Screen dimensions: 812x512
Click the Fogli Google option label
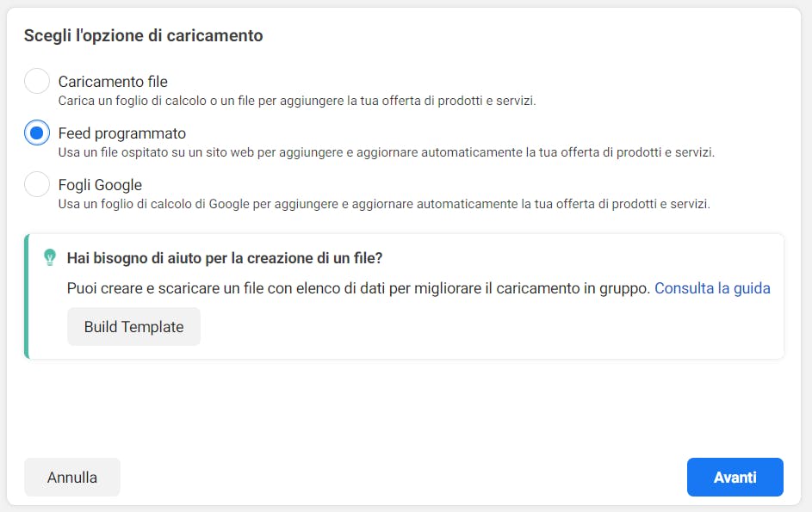pos(100,185)
